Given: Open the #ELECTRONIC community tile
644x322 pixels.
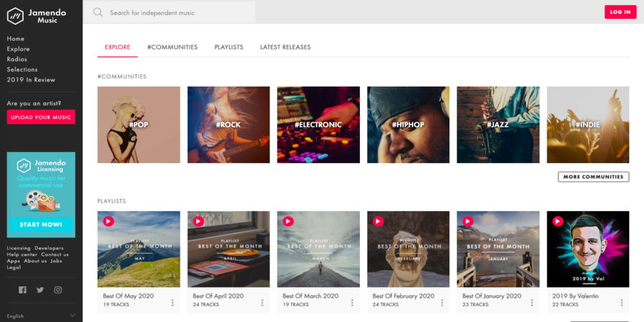Looking at the screenshot, I should pos(318,125).
